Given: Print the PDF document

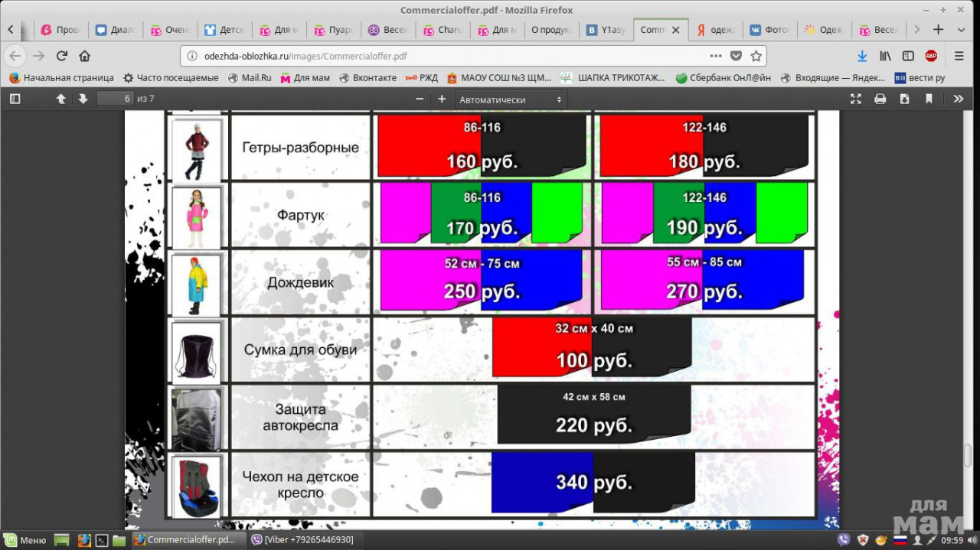Looking at the screenshot, I should click(x=880, y=99).
